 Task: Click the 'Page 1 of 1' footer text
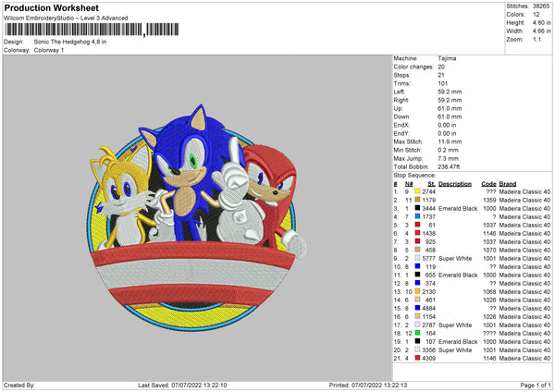536,385
